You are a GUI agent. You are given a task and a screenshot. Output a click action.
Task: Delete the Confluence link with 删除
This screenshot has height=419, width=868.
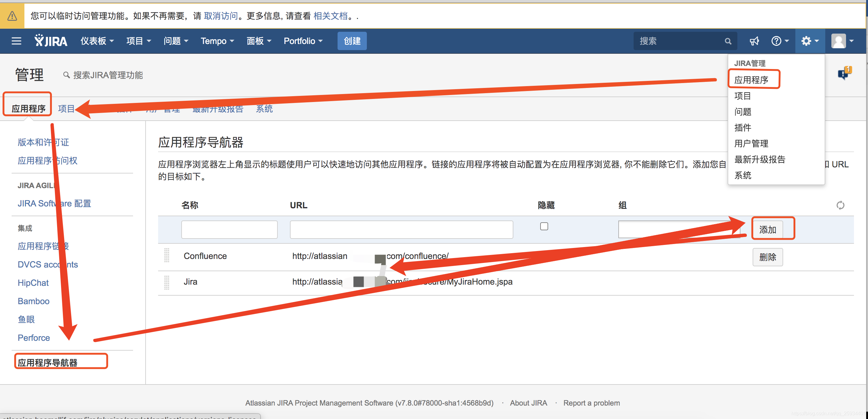coord(767,257)
